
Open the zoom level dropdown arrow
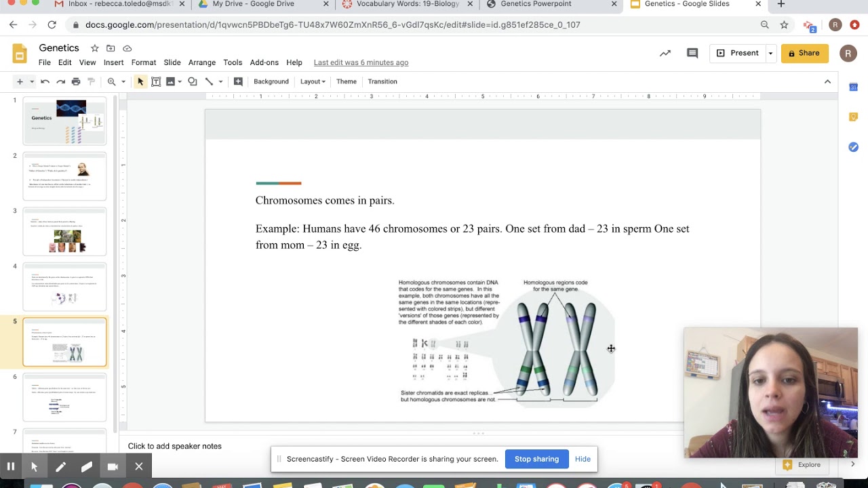tap(123, 82)
